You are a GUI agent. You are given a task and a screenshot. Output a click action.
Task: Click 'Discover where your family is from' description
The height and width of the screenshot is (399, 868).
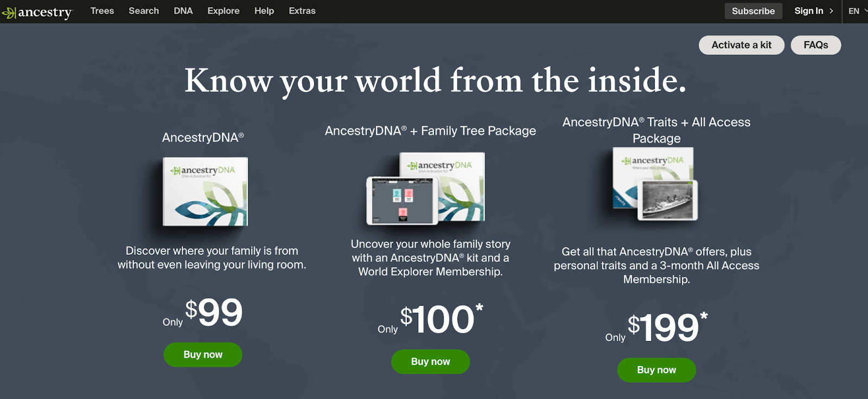(212, 258)
